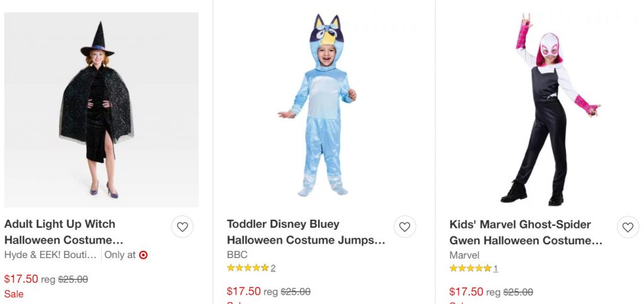
Task: Click the witch costume $17.50 sale price
Action: click(x=21, y=279)
